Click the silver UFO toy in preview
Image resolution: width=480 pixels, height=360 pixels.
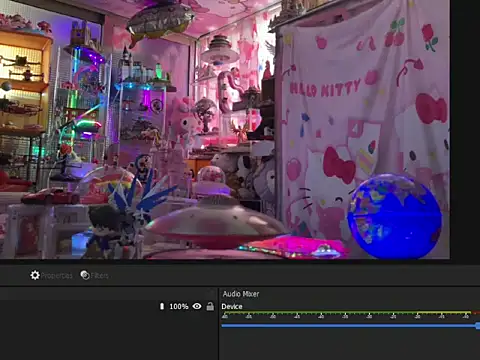point(216,223)
